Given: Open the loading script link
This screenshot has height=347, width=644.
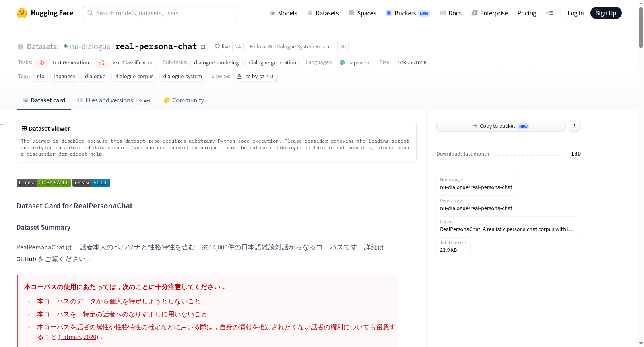Looking at the screenshot, I should coord(388,141).
